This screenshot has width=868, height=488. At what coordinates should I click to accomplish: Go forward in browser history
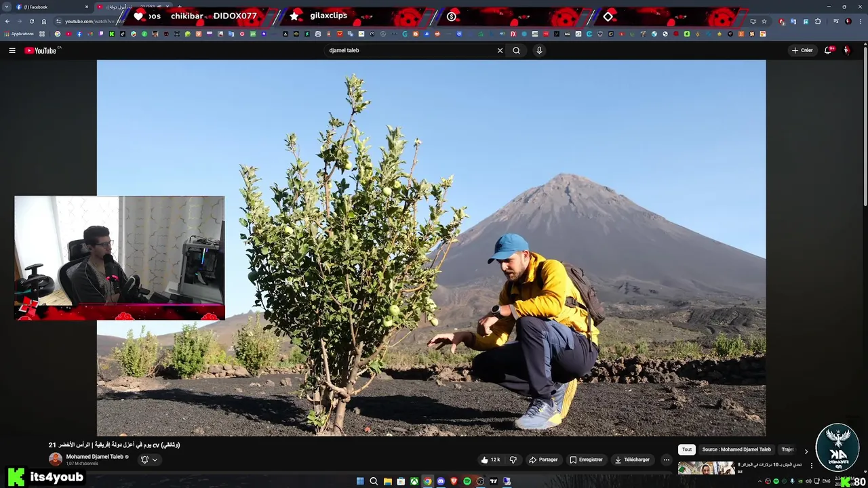[x=20, y=21]
